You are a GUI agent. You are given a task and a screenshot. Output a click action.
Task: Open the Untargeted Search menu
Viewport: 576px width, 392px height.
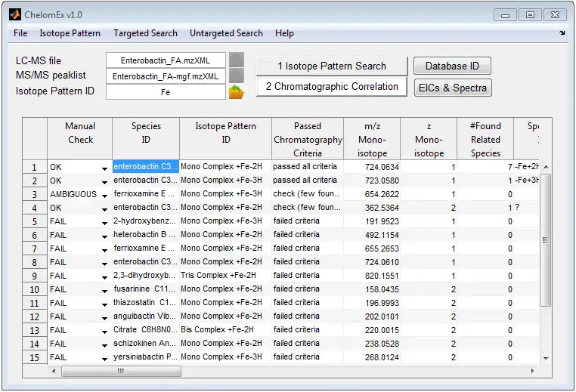(x=226, y=33)
